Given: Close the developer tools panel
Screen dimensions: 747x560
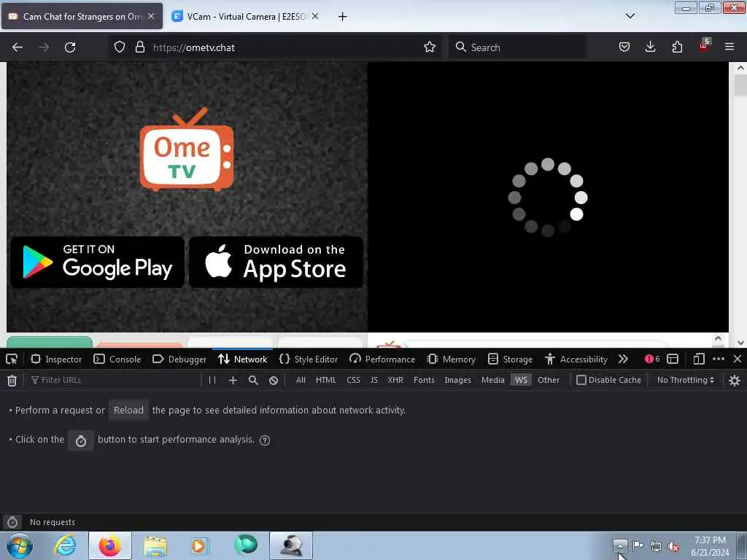Looking at the screenshot, I should 738,359.
